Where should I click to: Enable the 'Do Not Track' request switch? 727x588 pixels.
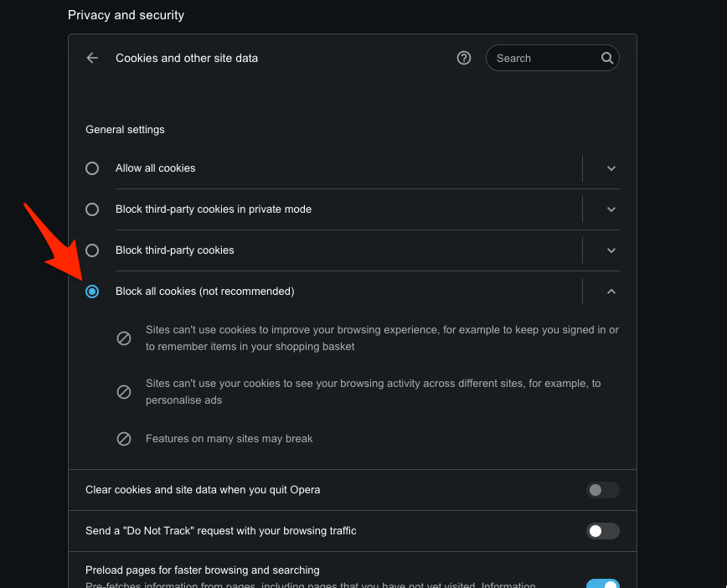click(602, 531)
